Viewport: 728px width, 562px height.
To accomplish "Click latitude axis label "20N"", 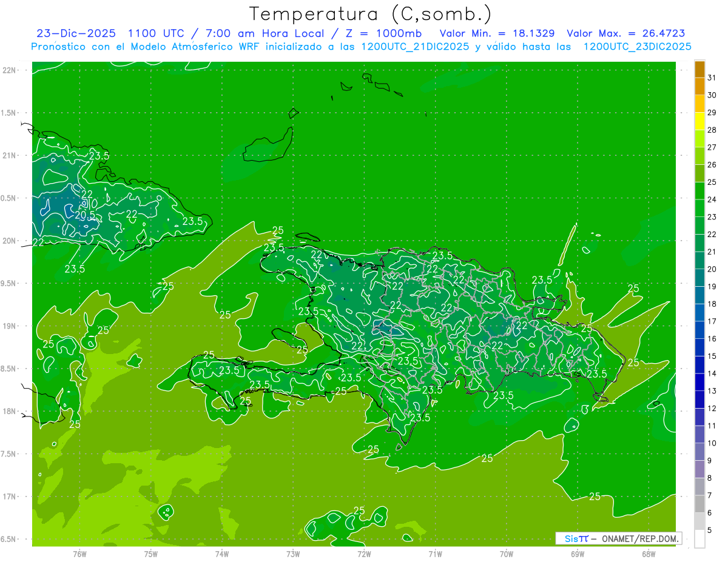I will 10,241.
